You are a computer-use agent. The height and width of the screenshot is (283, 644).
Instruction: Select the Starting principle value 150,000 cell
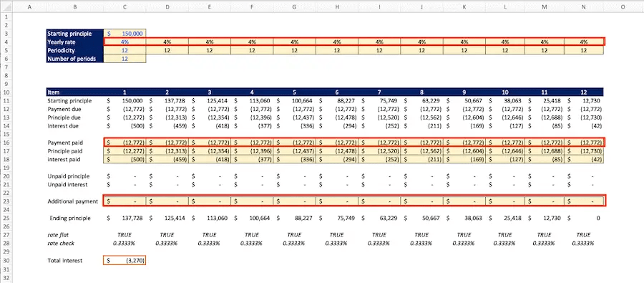coord(125,34)
